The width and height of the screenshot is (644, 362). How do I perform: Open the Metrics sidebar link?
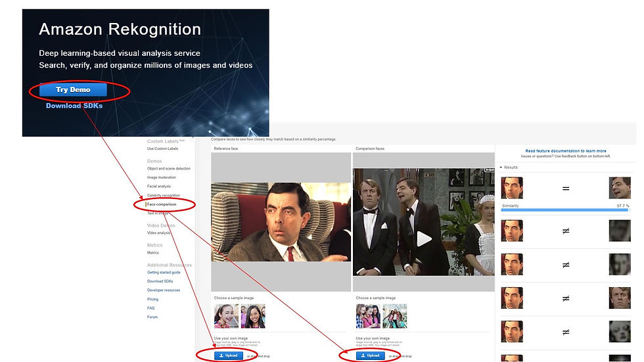pos(152,253)
